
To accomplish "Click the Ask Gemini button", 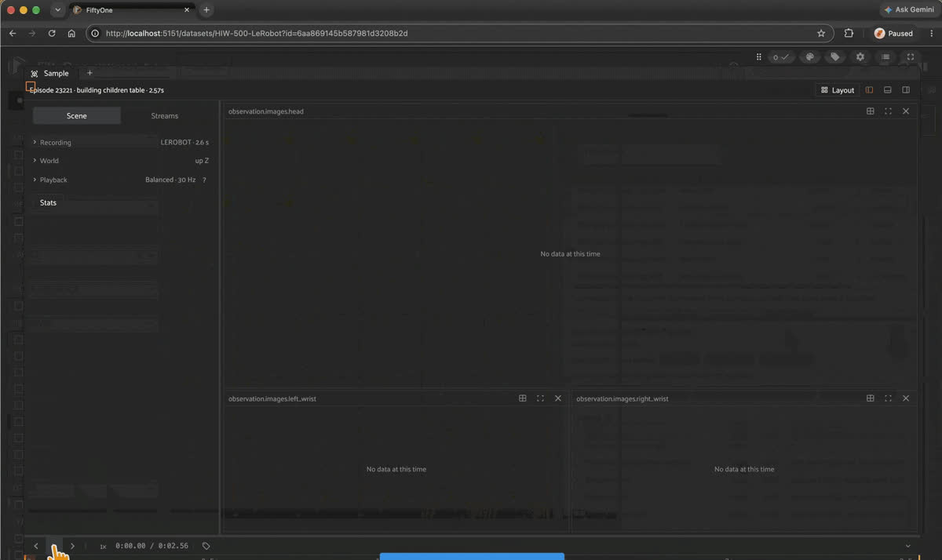I will pos(909,10).
